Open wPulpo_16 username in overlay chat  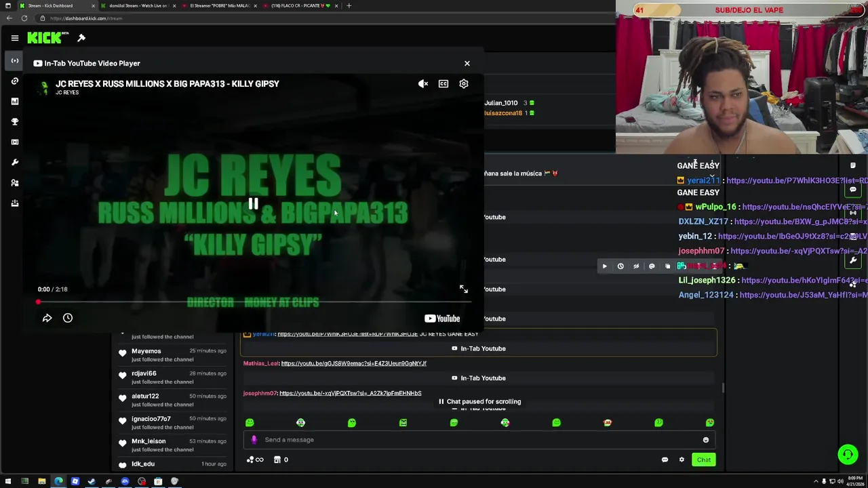pos(715,207)
